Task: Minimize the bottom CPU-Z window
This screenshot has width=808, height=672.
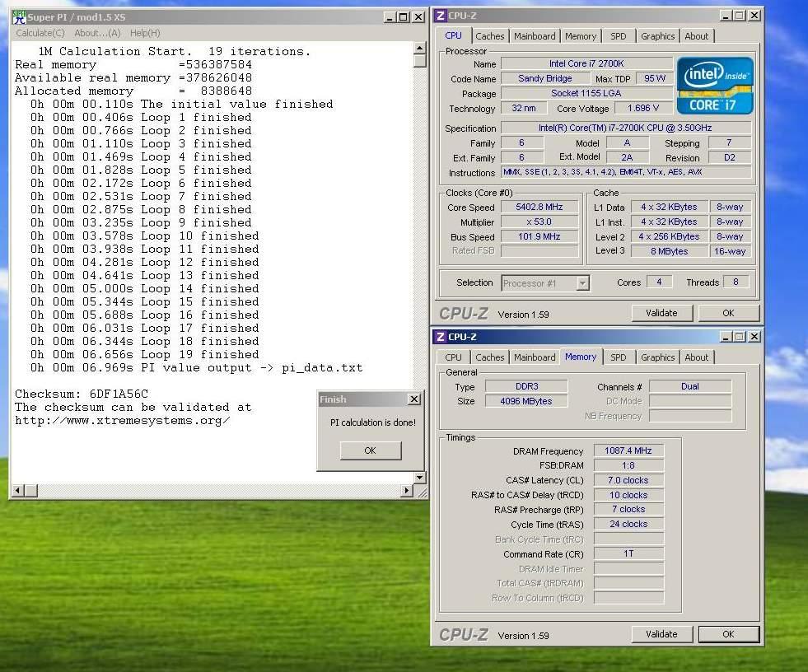Action: [725, 337]
